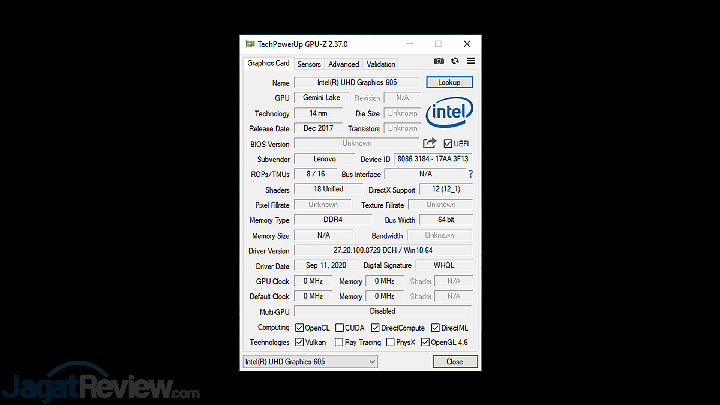Toggle the Ray Tracing checkbox
The image size is (720, 405).
[x=339, y=342]
